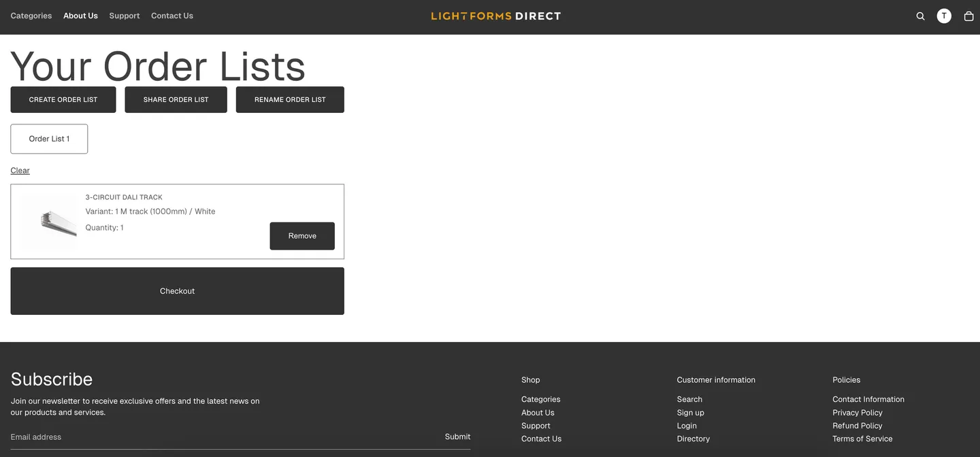Image resolution: width=980 pixels, height=457 pixels.
Task: Open the account avatar labeled T
Action: coord(944,16)
